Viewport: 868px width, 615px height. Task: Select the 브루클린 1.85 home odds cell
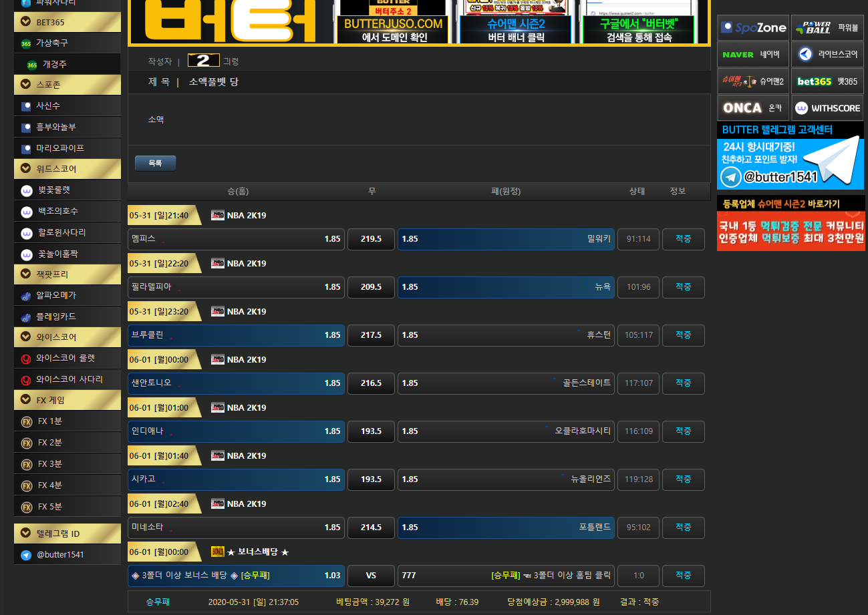pyautogui.click(x=237, y=335)
